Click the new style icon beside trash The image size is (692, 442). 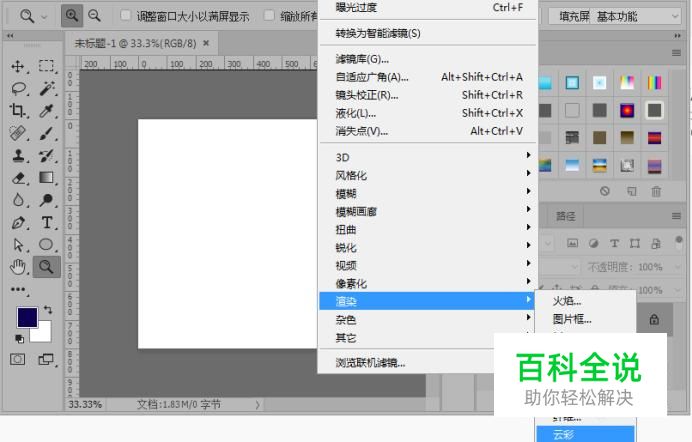pyautogui.click(x=632, y=191)
